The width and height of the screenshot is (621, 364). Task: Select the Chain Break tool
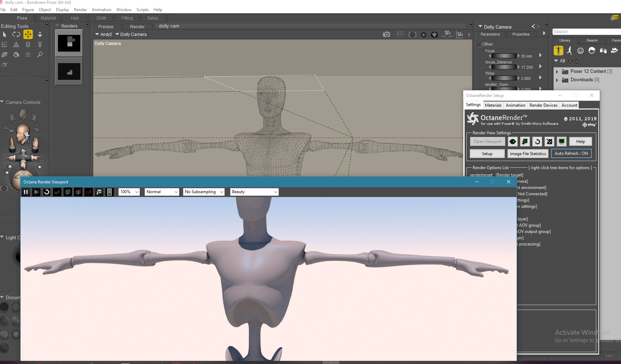(x=5, y=55)
